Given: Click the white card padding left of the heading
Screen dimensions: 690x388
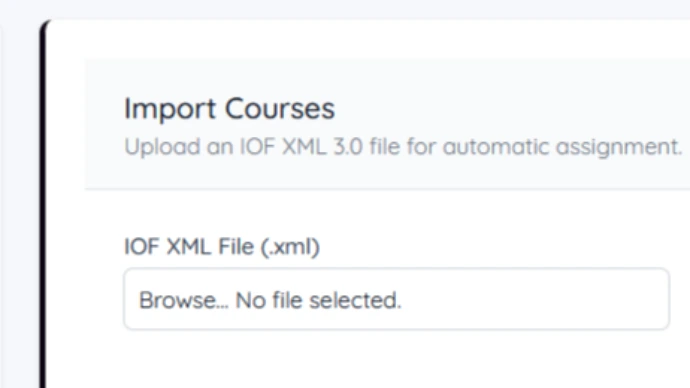Looking at the screenshot, I should pos(65,109).
